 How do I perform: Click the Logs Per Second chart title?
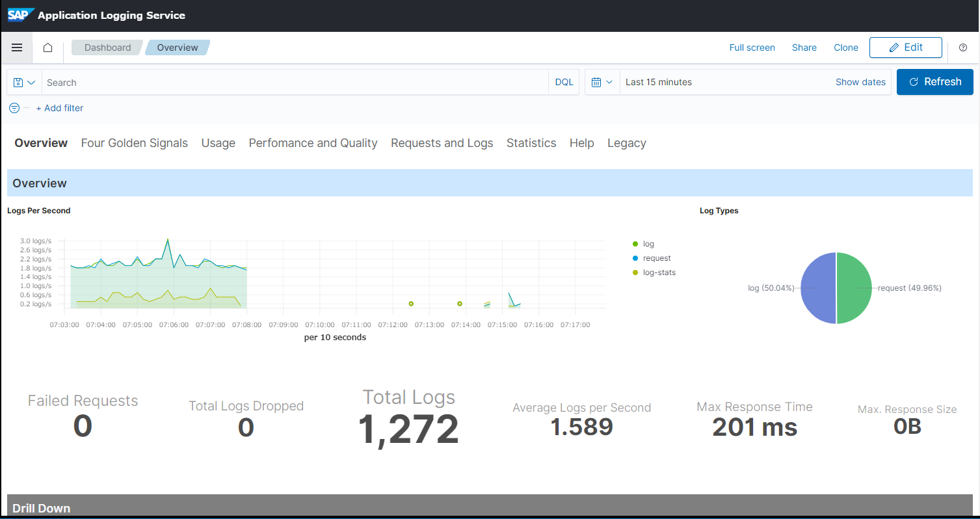coord(39,211)
